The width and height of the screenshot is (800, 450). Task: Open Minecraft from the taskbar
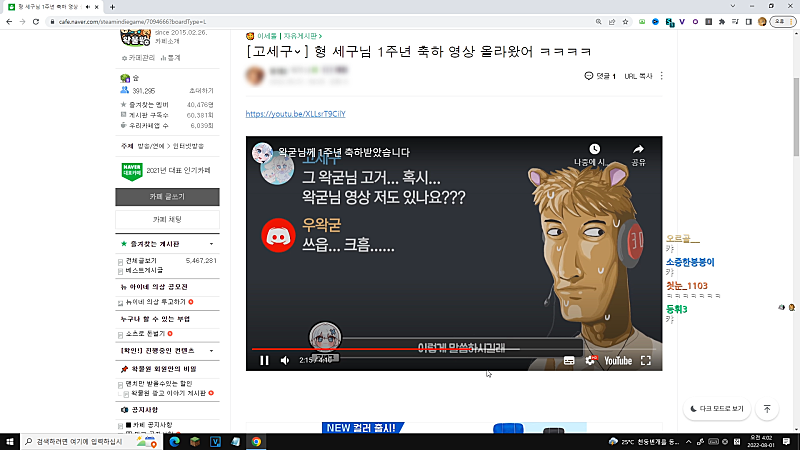point(195,441)
